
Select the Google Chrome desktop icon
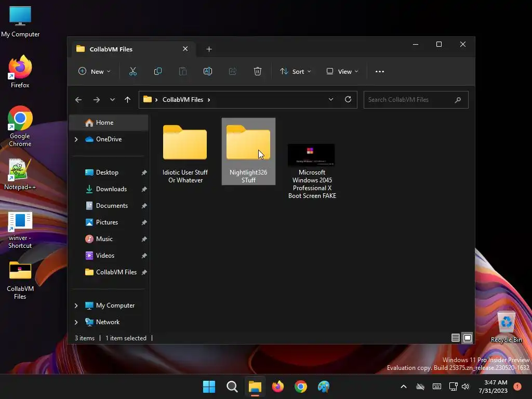tap(20, 126)
